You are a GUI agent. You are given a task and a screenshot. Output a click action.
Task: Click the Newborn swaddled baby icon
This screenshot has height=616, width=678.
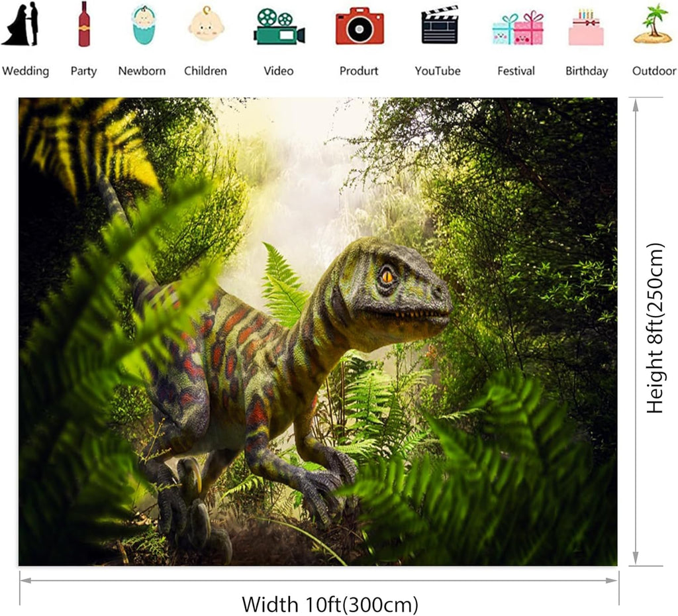pyautogui.click(x=143, y=25)
